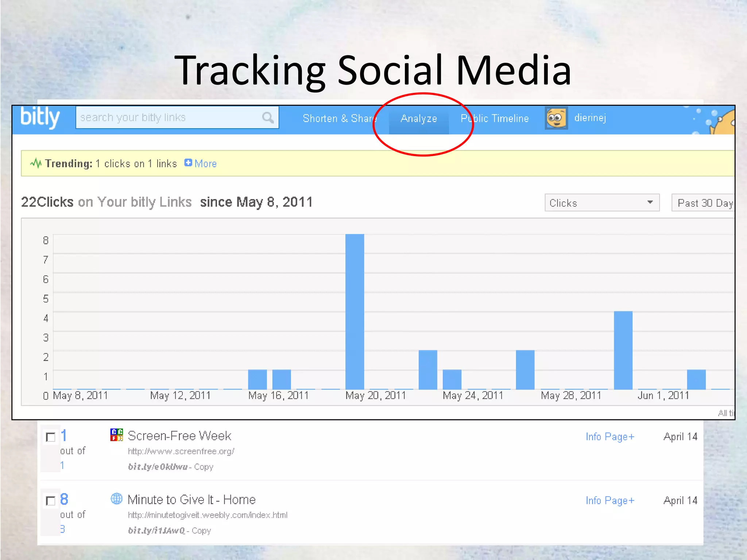Click the Trending pulse icon

[36, 163]
